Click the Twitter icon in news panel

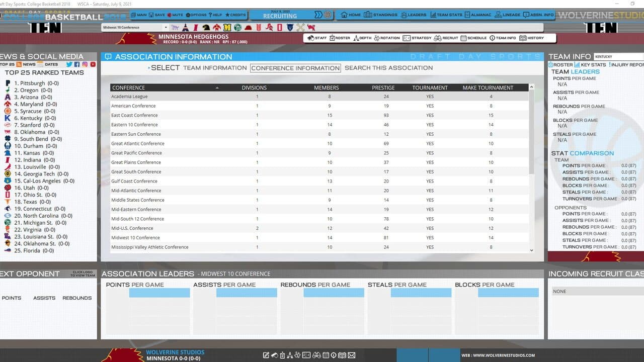click(69, 64)
